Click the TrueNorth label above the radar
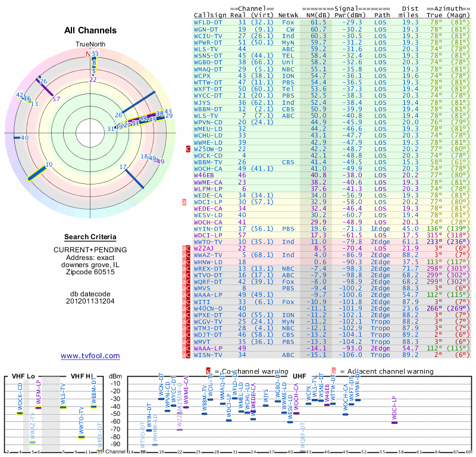Screen dimensions: 476x457 coord(90,45)
